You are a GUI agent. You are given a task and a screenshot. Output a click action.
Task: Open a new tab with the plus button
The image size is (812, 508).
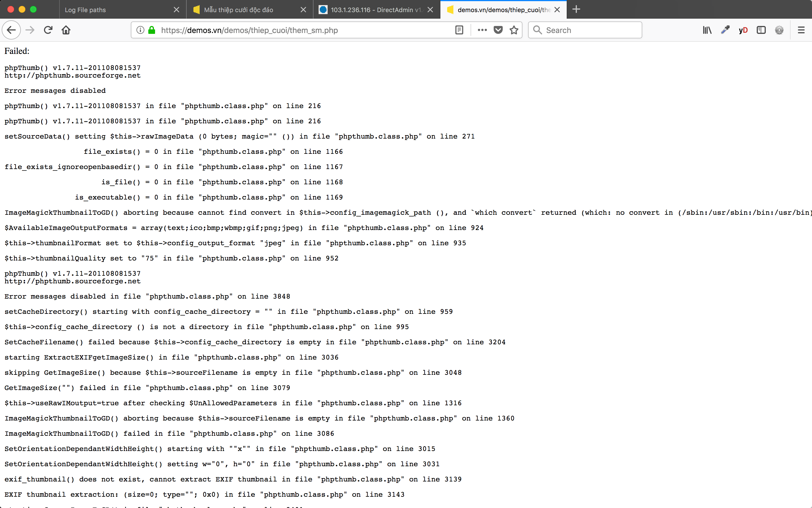coord(576,9)
